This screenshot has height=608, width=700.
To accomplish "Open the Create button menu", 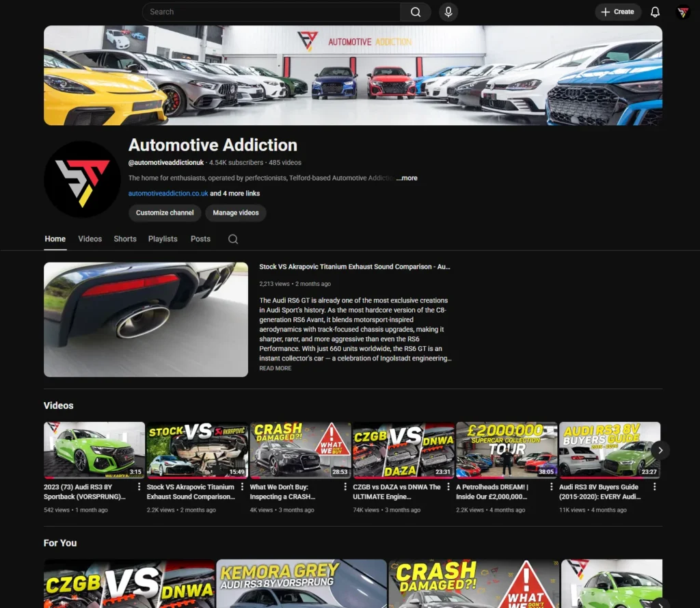I will [617, 12].
